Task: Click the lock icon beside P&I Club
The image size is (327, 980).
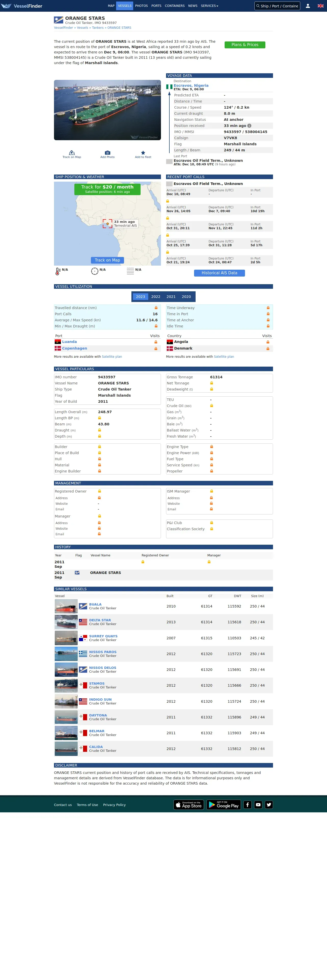Action: point(212,523)
